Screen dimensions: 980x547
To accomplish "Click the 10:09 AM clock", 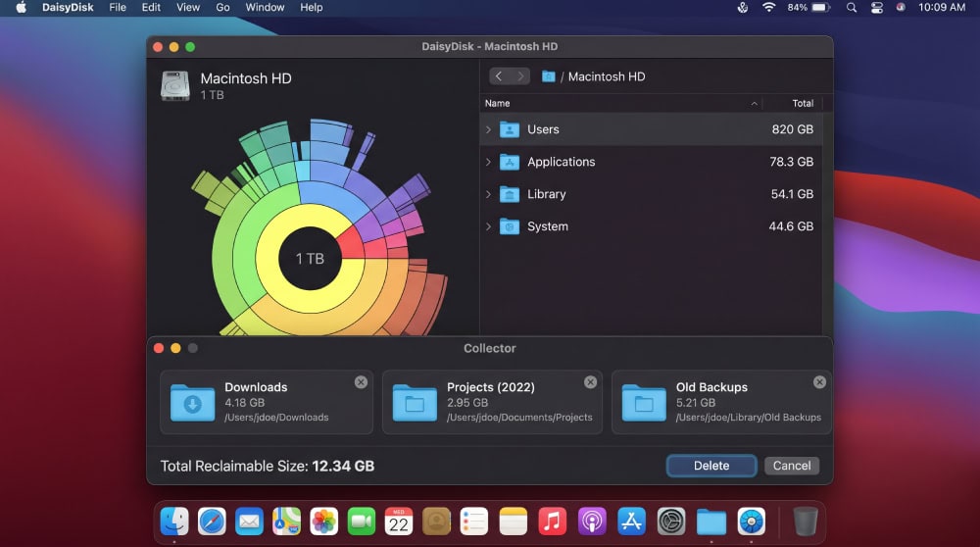I will (941, 8).
